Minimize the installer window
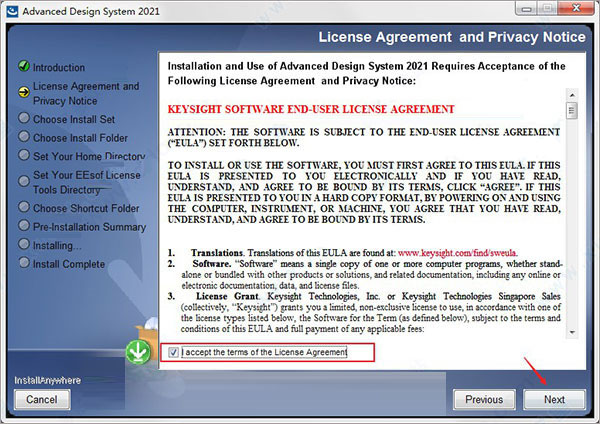Viewport: 600px width, 424px height. pyautogui.click(x=527, y=8)
